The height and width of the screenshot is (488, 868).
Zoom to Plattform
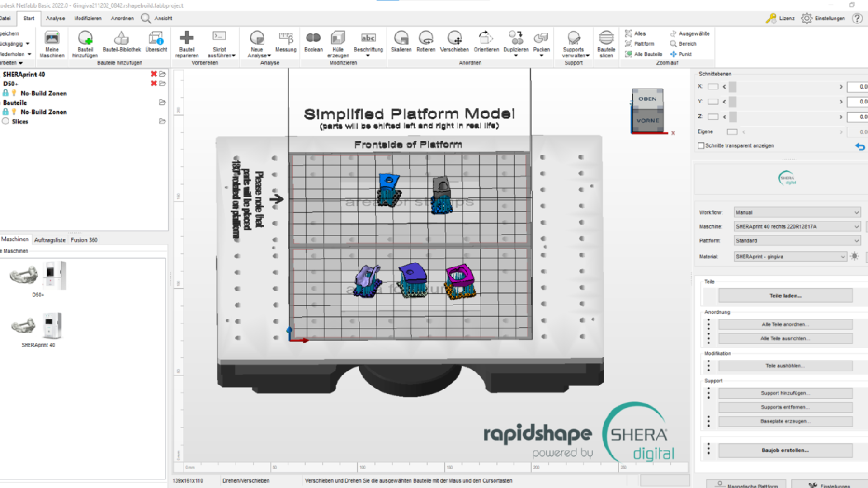[x=640, y=44]
